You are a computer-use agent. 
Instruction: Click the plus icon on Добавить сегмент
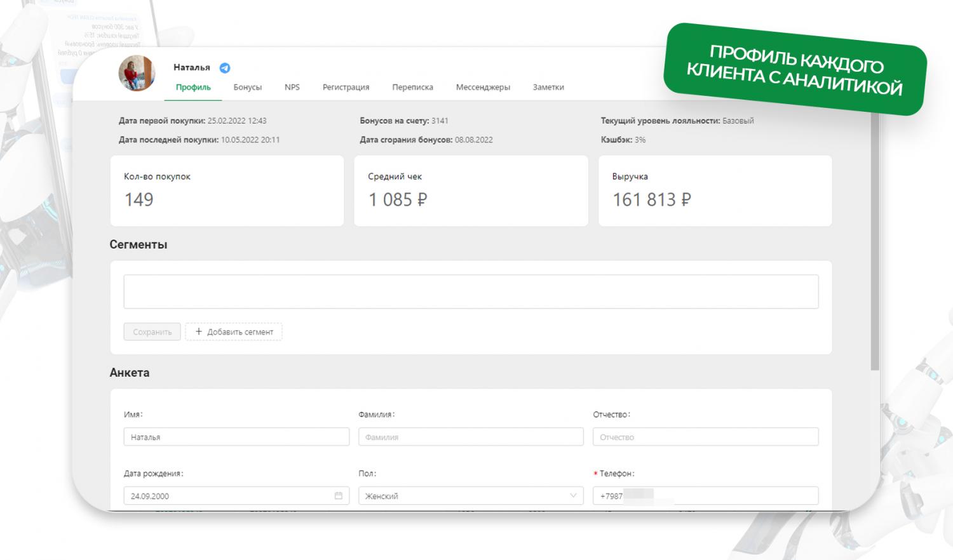[x=199, y=331]
